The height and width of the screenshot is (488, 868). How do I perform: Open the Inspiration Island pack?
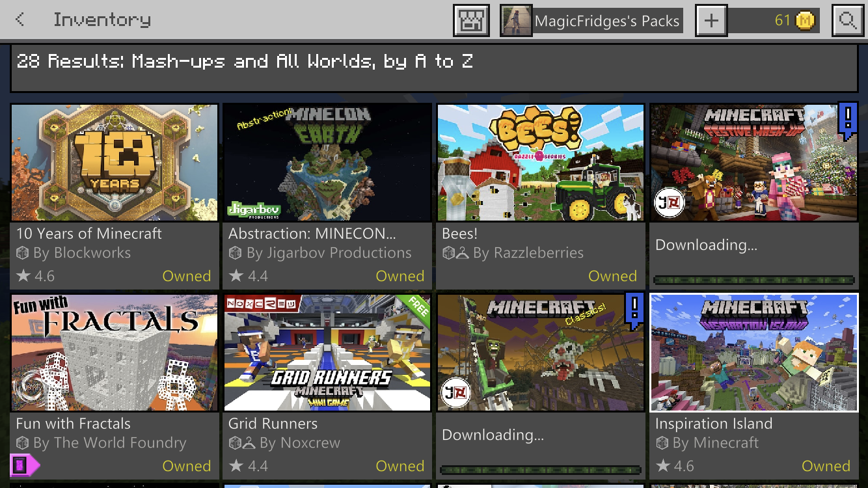coord(754,386)
